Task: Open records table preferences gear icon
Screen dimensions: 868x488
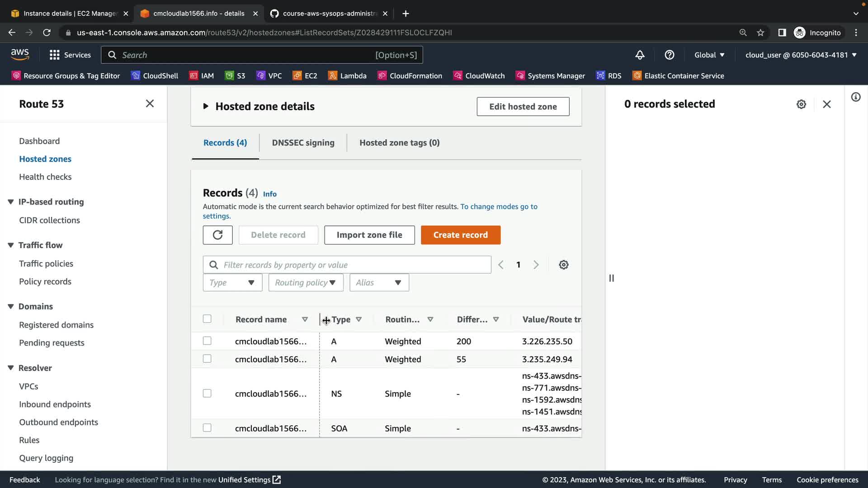Action: [563, 265]
